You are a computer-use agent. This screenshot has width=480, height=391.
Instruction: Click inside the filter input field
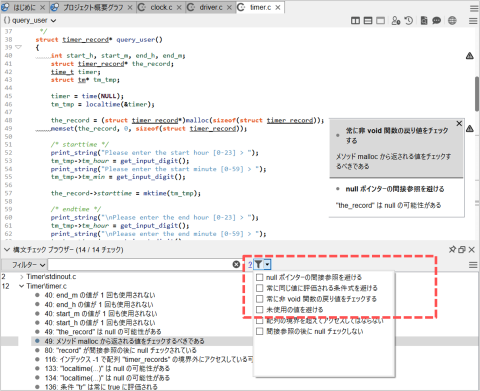(140, 265)
